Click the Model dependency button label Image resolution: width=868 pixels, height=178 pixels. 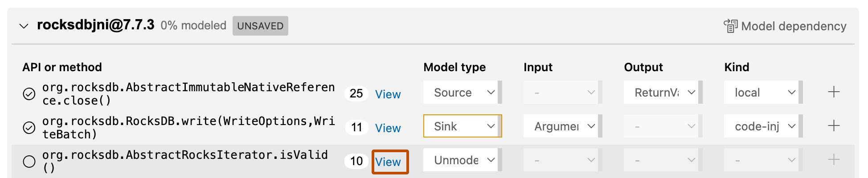click(x=794, y=26)
